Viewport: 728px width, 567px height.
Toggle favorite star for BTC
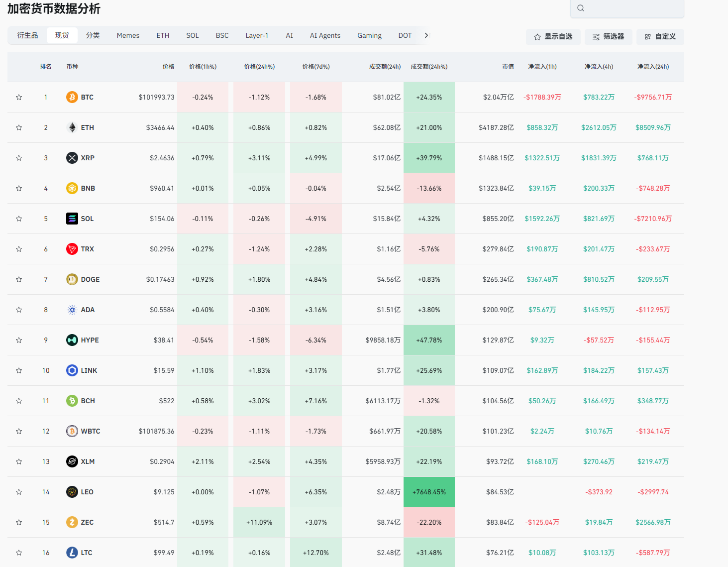(x=19, y=97)
